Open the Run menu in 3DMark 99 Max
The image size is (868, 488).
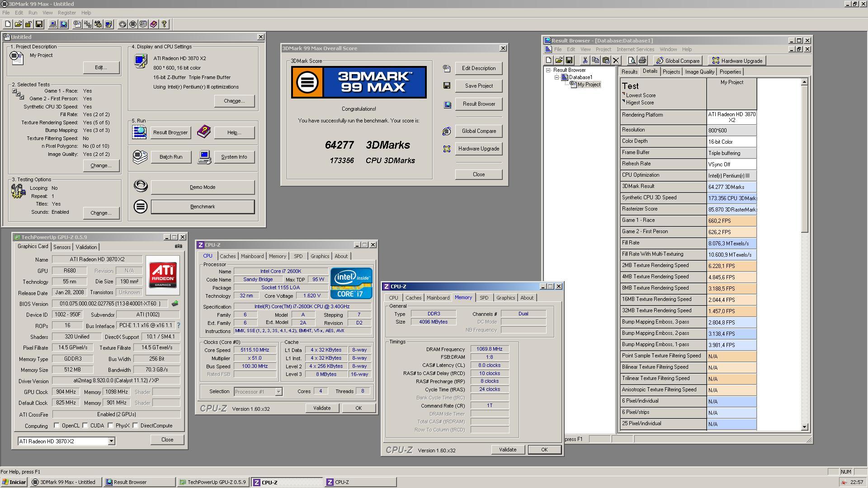[x=33, y=13]
